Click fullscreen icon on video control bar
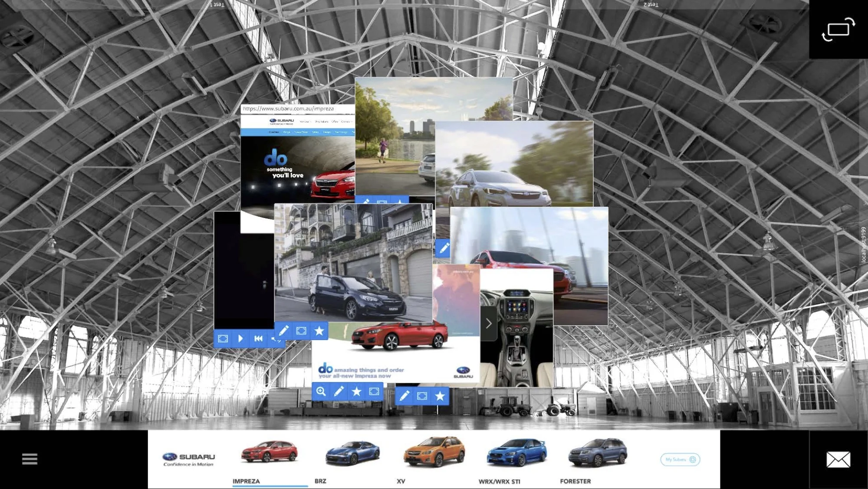 pyautogui.click(x=223, y=338)
